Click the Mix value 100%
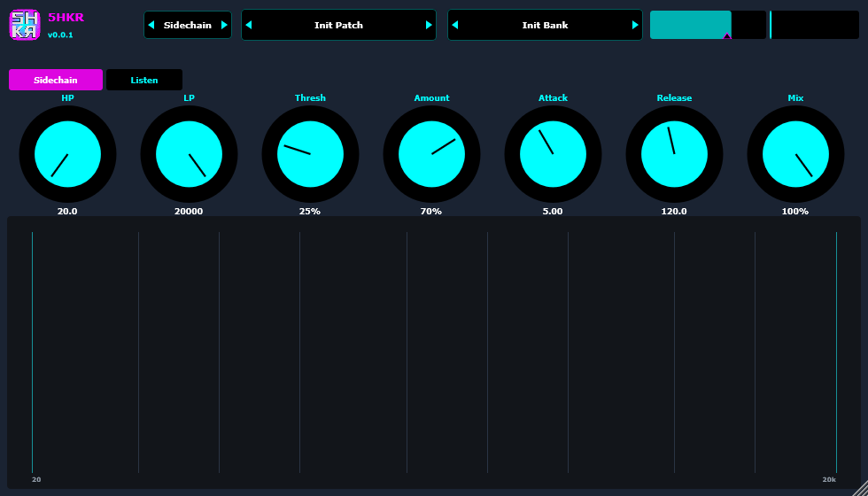The width and height of the screenshot is (868, 496). click(795, 211)
